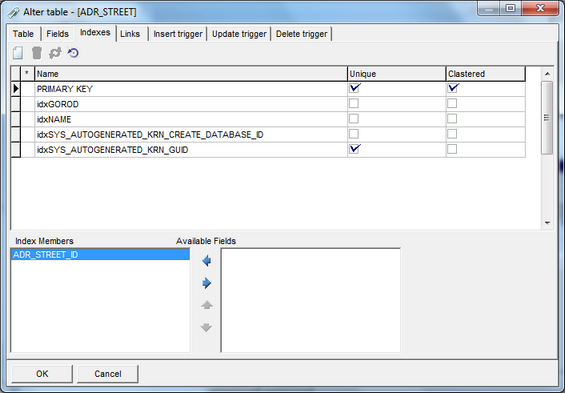Image resolution: width=565 pixels, height=393 pixels.
Task: Click the grid scrollbar up arrow
Action: pos(547,74)
